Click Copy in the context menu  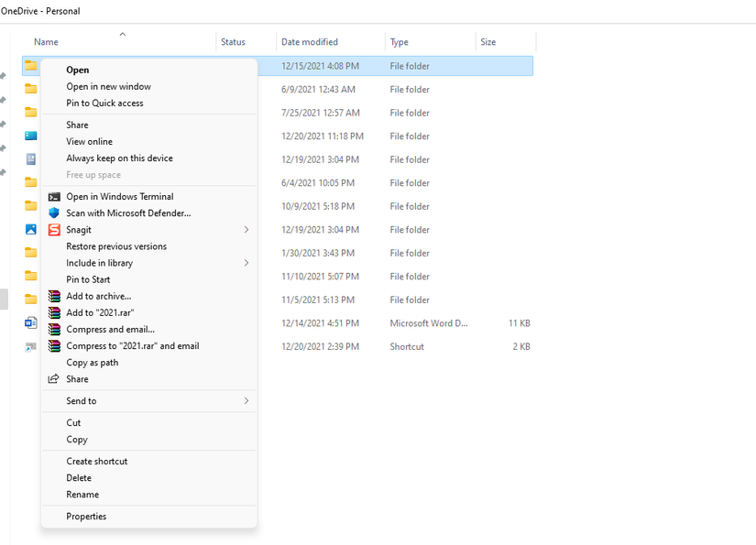77,440
